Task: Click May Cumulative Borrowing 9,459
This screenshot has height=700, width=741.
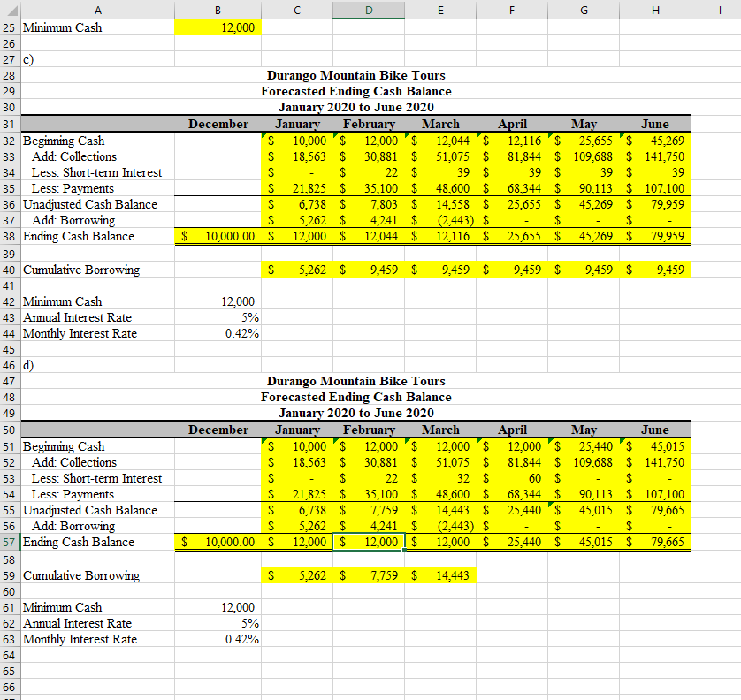Action: [584, 270]
